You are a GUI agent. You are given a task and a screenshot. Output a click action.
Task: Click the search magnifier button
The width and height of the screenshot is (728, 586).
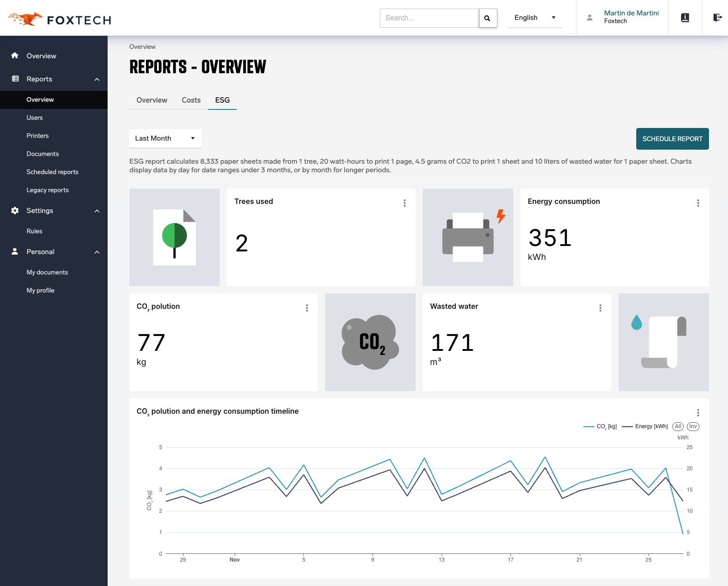pyautogui.click(x=487, y=18)
